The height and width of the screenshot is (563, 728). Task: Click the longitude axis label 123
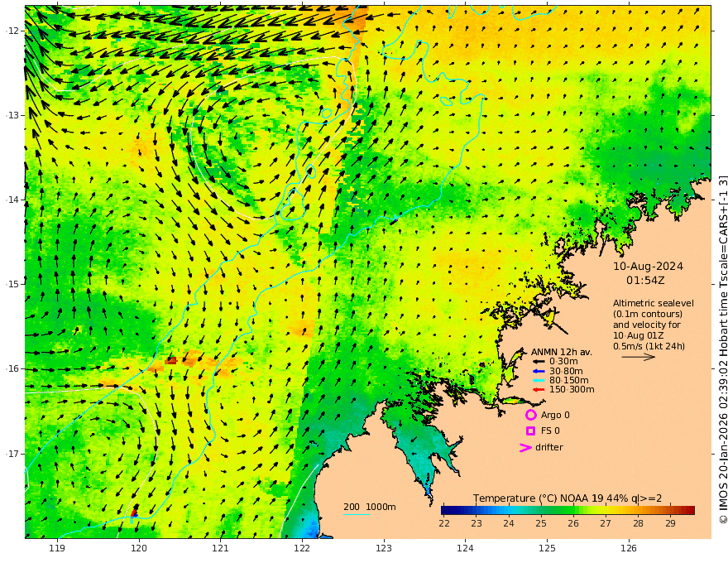click(384, 548)
